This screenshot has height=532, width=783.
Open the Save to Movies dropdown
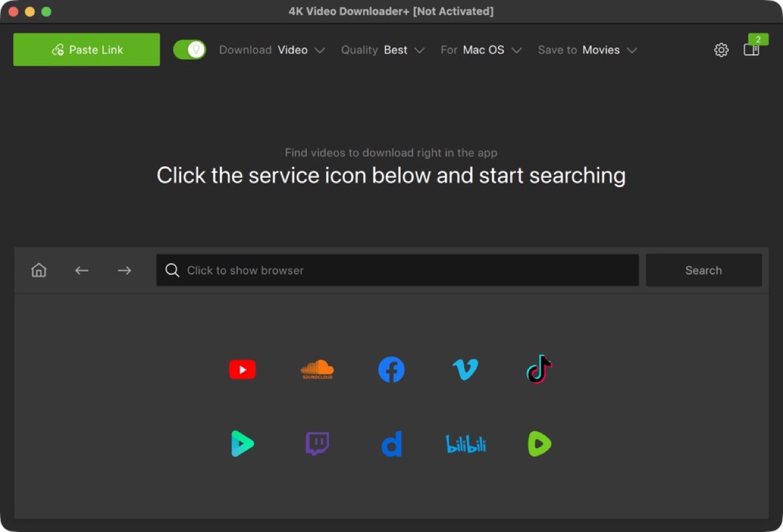pyautogui.click(x=587, y=50)
